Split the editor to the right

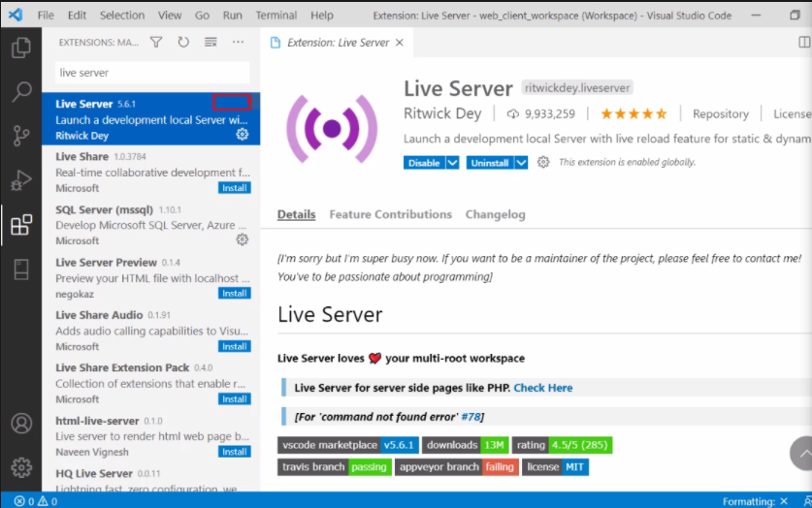point(804,43)
